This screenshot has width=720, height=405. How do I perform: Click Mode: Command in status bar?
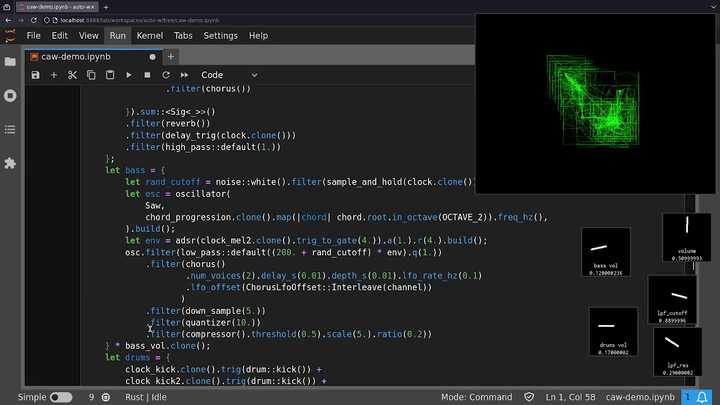[x=477, y=397]
